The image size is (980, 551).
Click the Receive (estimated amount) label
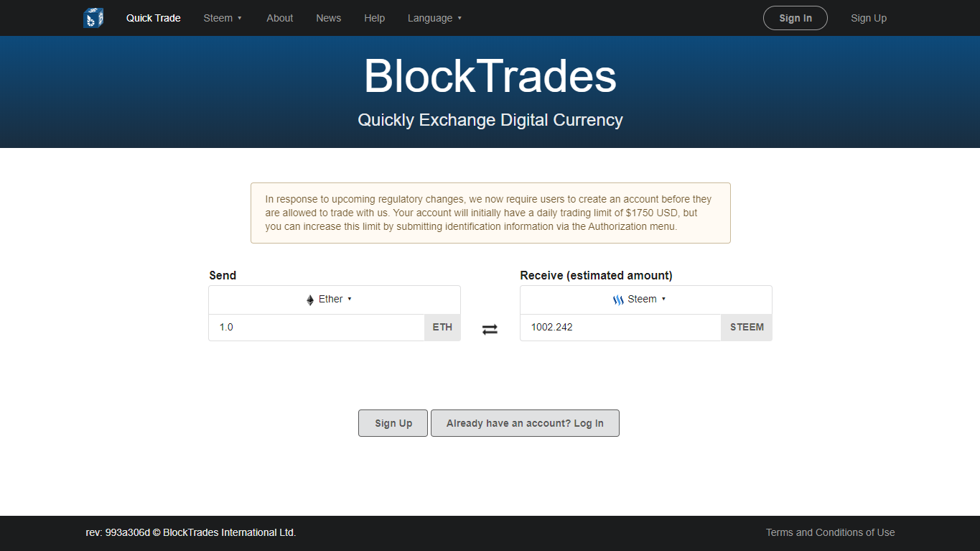pyautogui.click(x=597, y=275)
